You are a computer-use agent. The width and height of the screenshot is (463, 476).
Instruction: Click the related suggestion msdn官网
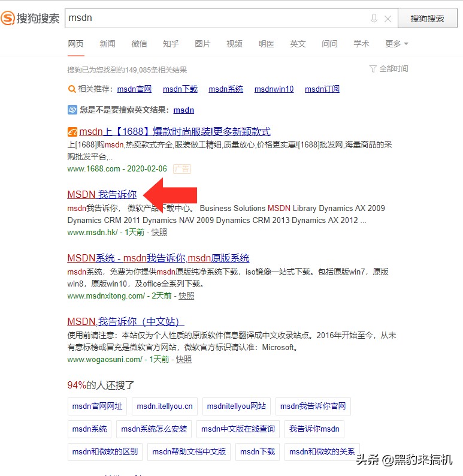coord(134,89)
